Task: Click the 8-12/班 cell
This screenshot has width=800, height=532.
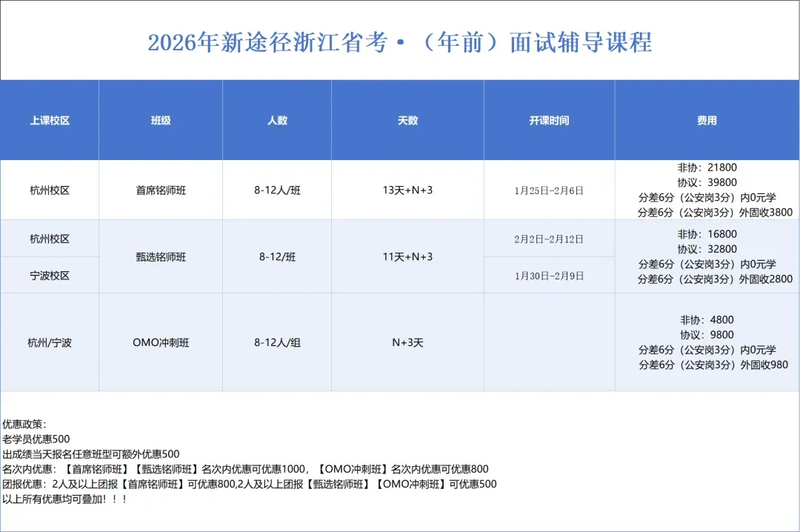Action: [x=277, y=257]
